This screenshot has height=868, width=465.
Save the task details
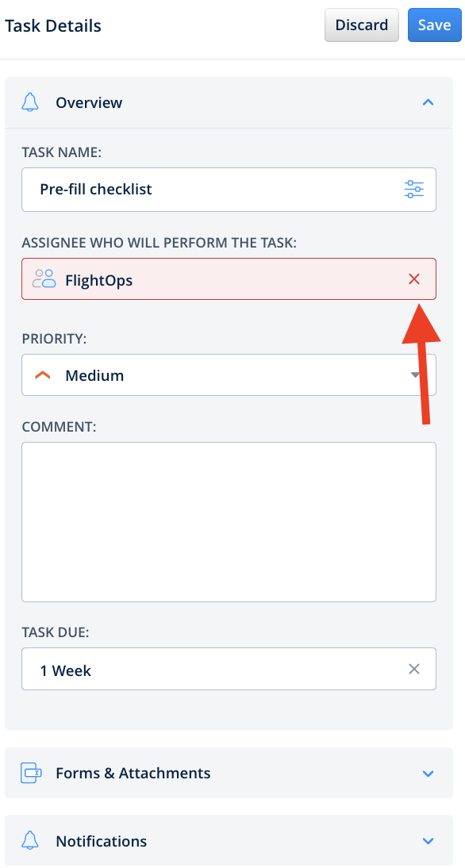[434, 25]
